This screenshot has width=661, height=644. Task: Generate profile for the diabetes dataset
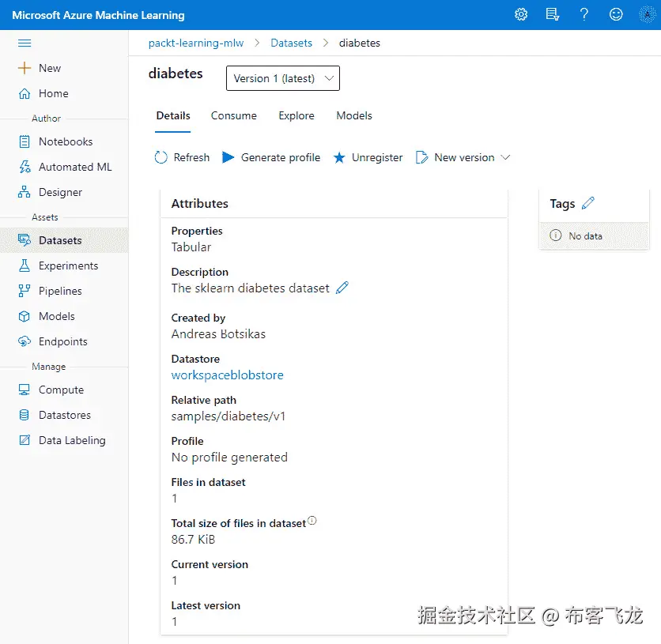271,157
